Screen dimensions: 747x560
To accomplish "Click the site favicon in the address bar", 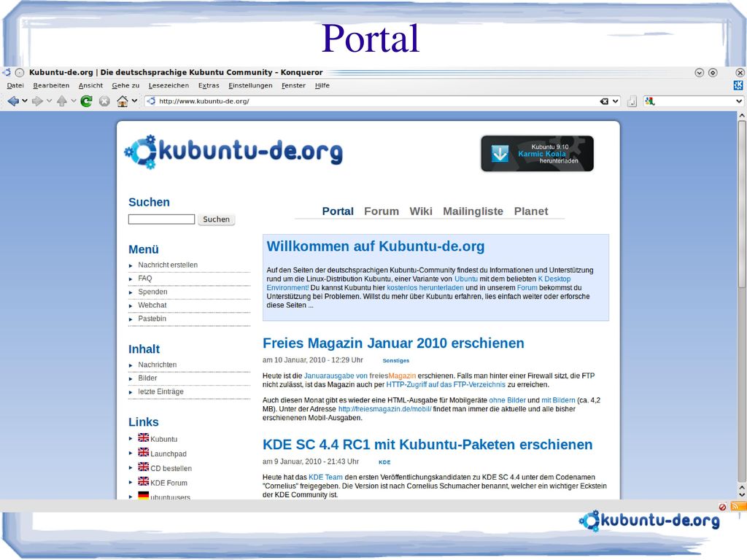I will click(151, 101).
